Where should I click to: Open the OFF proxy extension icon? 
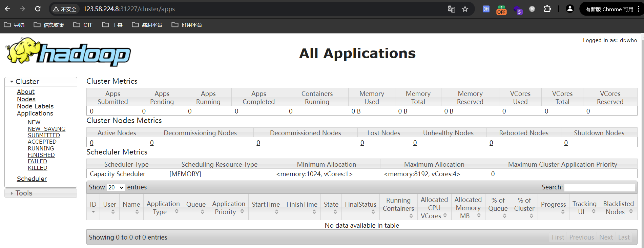[501, 10]
